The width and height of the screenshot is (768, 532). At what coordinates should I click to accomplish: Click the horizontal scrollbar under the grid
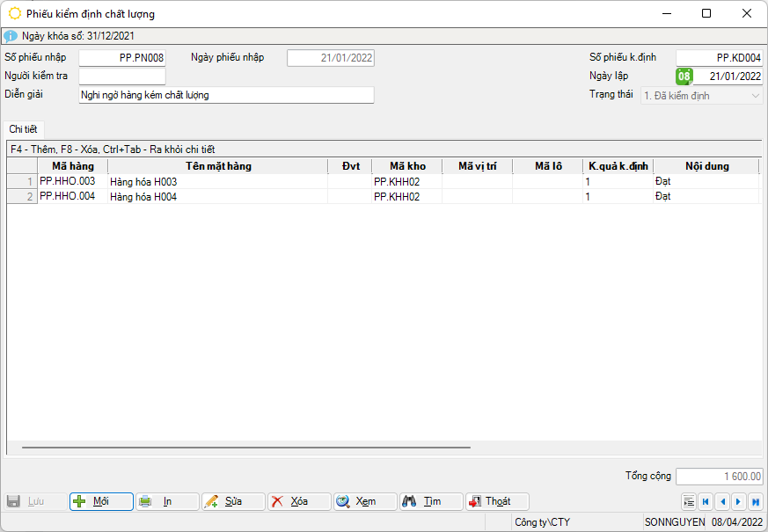(246, 448)
